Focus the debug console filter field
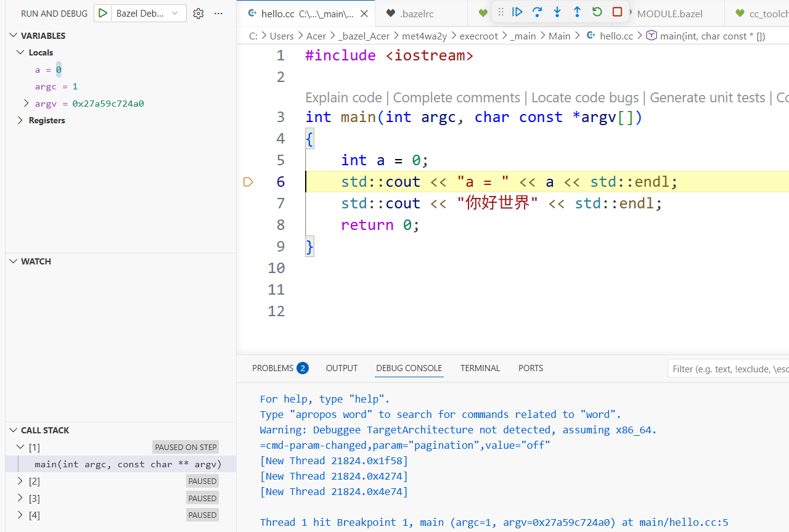This screenshot has width=789, height=532. (729, 369)
